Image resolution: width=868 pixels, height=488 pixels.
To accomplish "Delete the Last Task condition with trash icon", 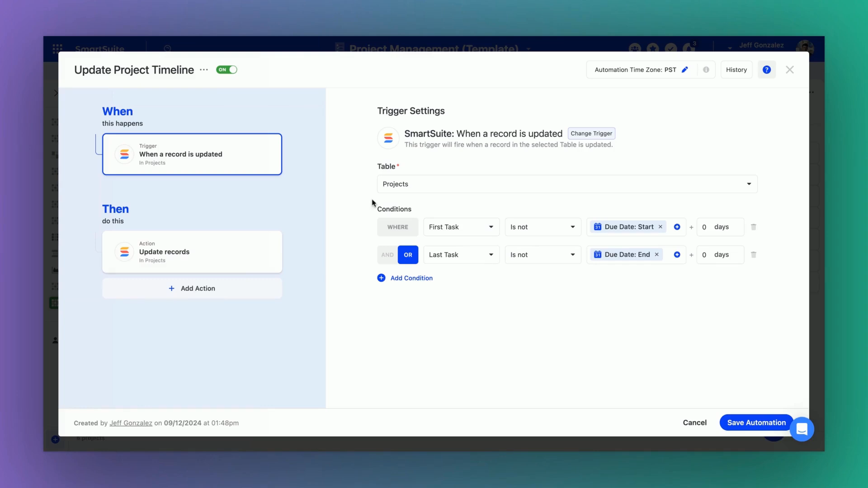I will click(x=754, y=255).
